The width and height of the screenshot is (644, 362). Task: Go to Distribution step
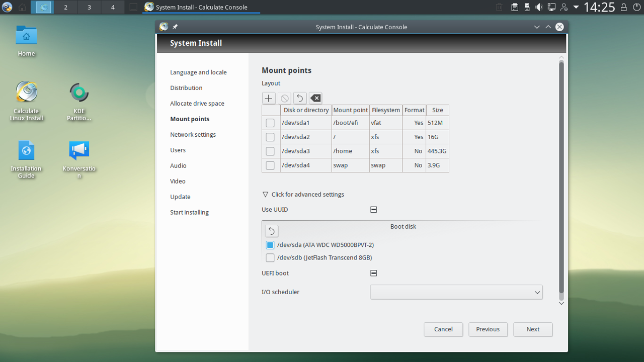pyautogui.click(x=186, y=88)
